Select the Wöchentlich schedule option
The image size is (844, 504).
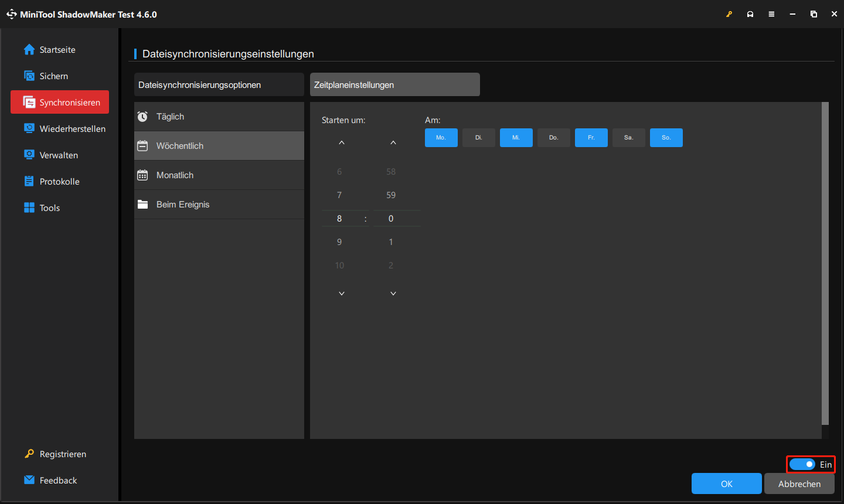[x=219, y=146]
